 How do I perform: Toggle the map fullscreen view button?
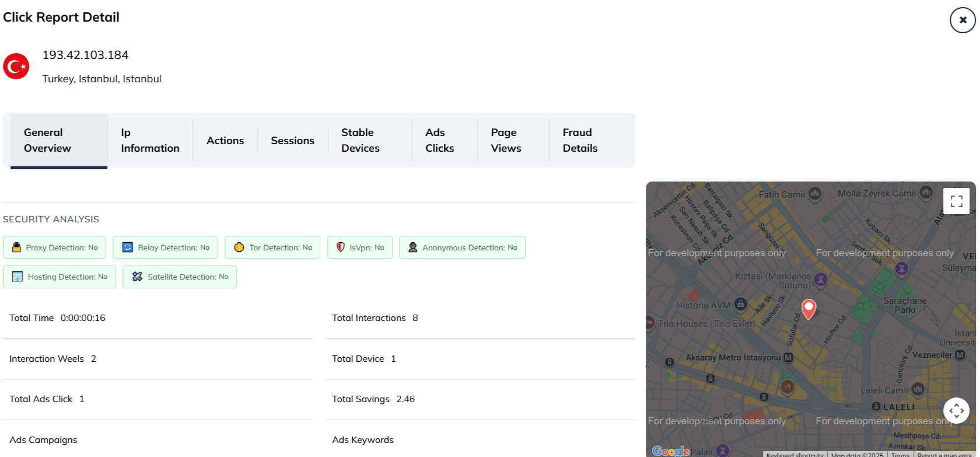pos(956,201)
